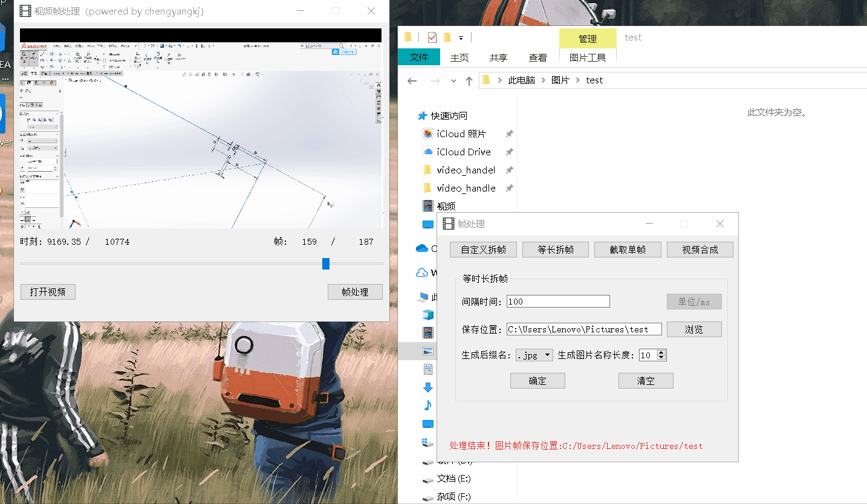Click the pin icon beside iCloud 照片

click(510, 134)
